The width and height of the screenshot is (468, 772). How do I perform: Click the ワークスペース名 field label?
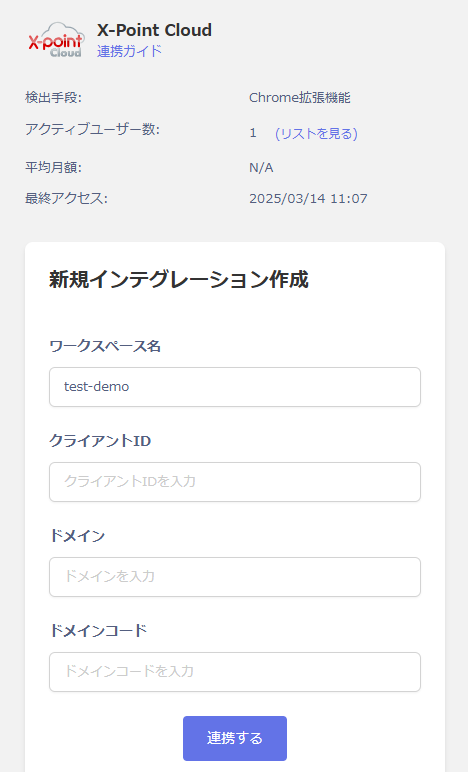pos(105,346)
